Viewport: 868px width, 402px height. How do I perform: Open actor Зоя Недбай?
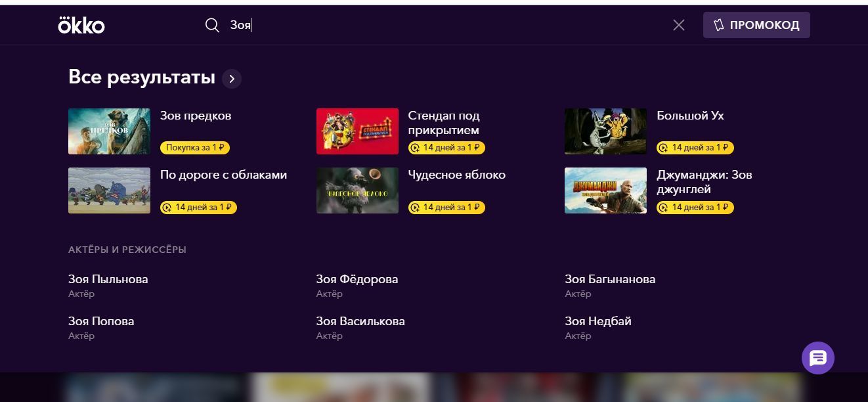tap(598, 321)
